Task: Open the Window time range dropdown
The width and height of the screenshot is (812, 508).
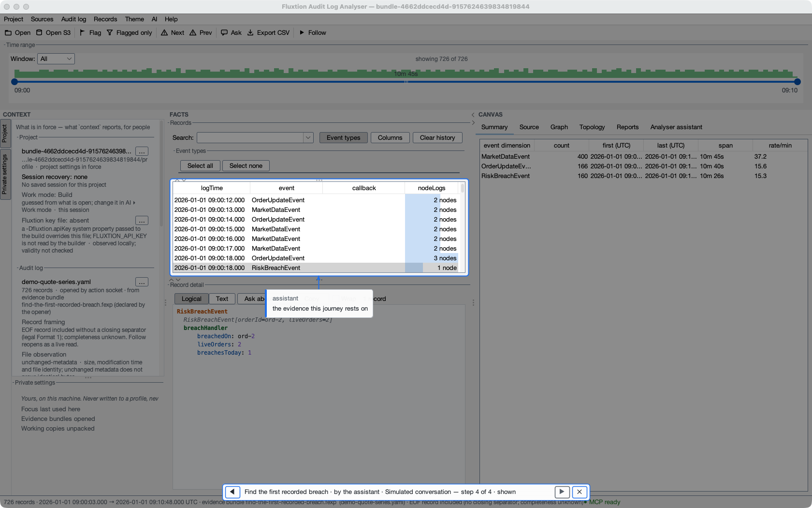Action: point(56,59)
